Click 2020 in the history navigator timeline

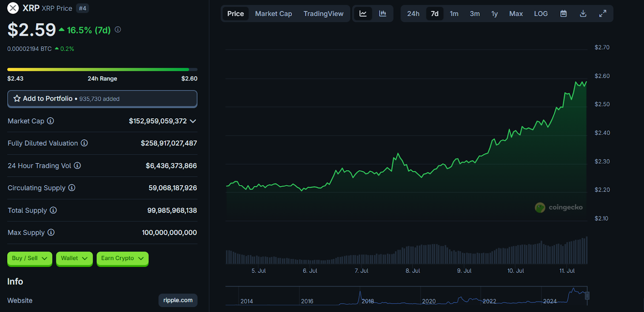coord(429,301)
